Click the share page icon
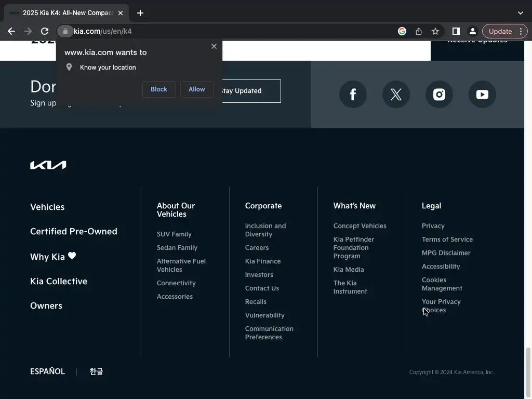The width and height of the screenshot is (532, 399). (x=419, y=31)
